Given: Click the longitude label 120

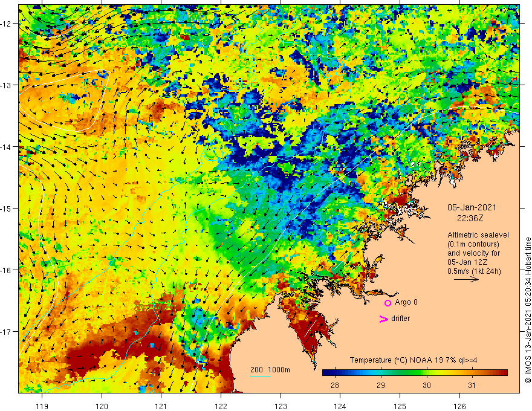Looking at the screenshot, I should 102,406.
